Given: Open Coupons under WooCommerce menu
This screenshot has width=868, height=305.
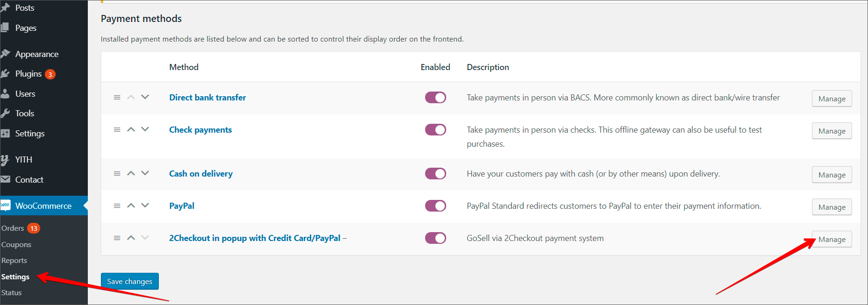Looking at the screenshot, I should [x=16, y=245].
